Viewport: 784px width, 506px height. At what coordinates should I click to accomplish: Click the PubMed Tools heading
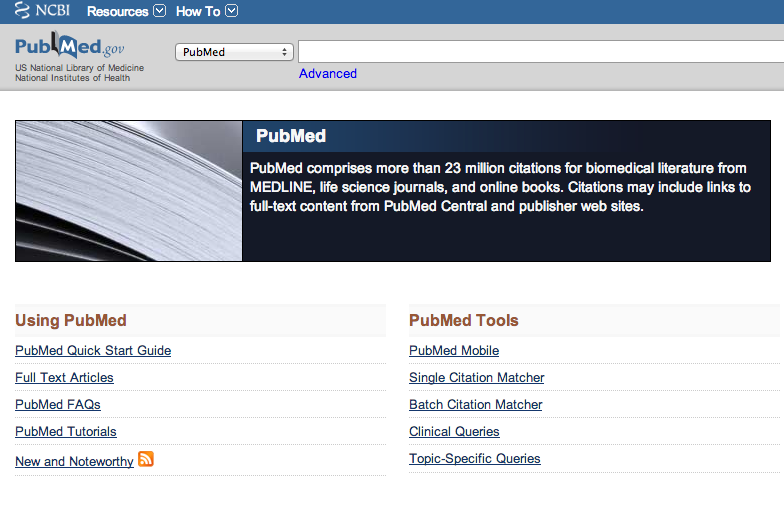click(464, 320)
